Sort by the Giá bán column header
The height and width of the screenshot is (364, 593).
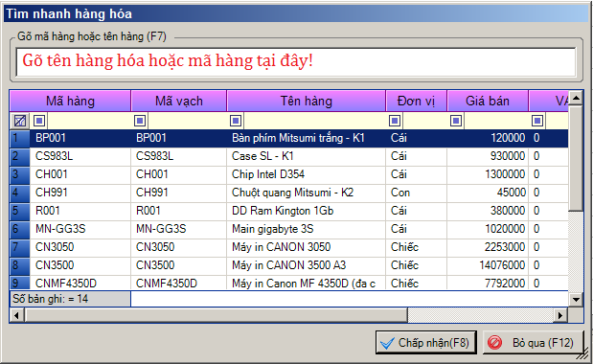(x=488, y=101)
